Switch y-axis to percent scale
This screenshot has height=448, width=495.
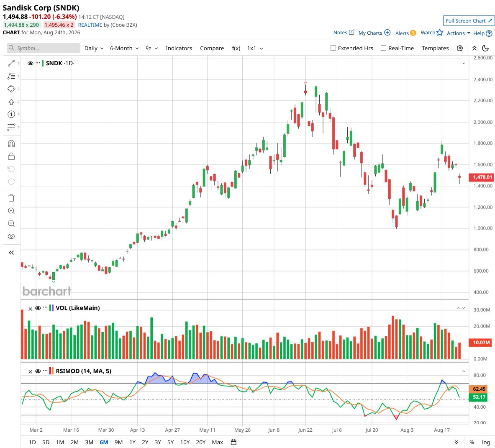(x=472, y=442)
